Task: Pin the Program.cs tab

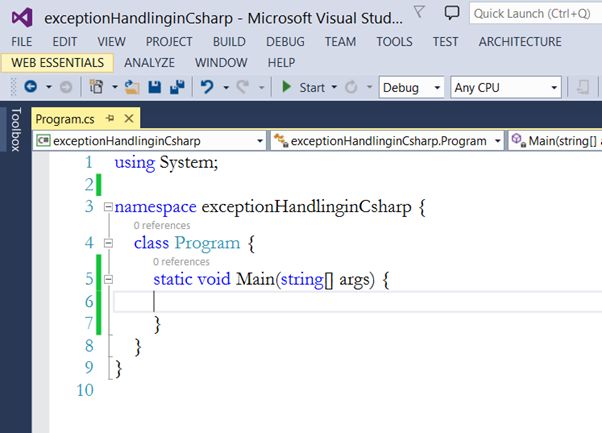Action: pyautogui.click(x=110, y=119)
